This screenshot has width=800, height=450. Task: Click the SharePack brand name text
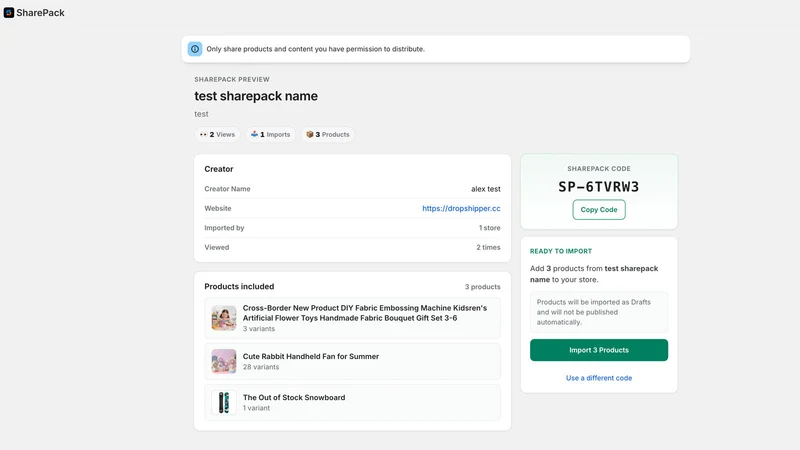(40, 13)
